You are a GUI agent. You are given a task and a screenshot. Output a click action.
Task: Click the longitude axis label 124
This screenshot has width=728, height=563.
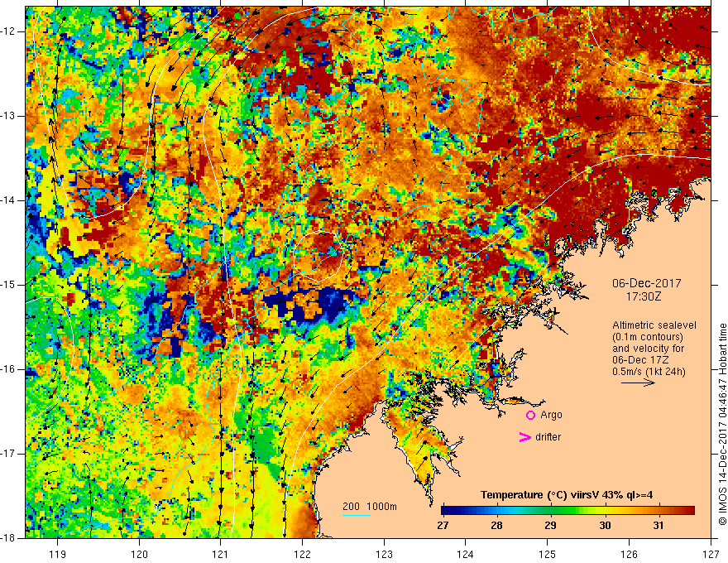[x=466, y=555]
